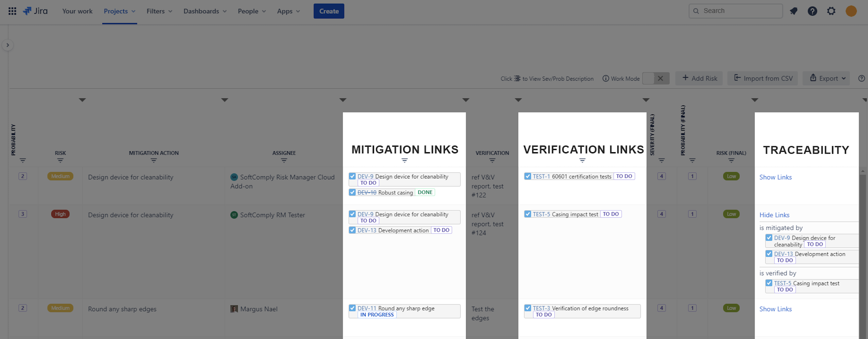The height and width of the screenshot is (339, 868).
Task: Click the Search input field
Action: tap(736, 11)
